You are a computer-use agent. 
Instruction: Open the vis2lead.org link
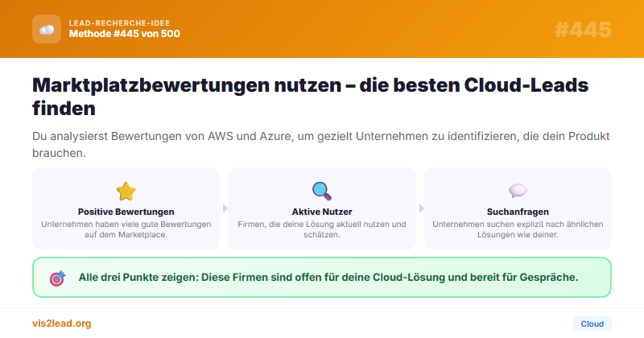[62, 324]
